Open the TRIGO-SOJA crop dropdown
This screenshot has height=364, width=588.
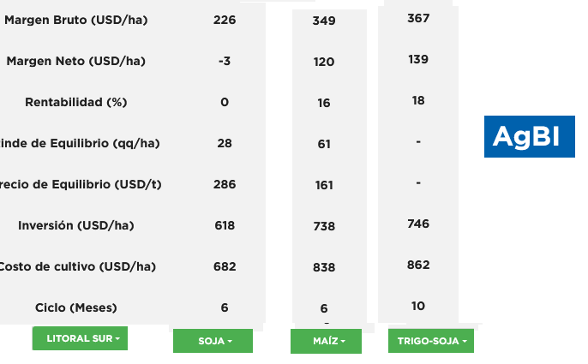(431, 341)
